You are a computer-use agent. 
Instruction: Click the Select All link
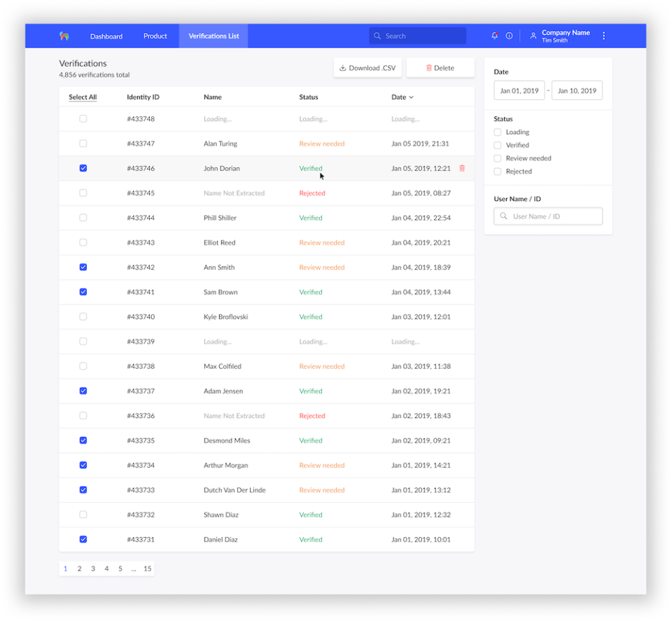(x=83, y=97)
